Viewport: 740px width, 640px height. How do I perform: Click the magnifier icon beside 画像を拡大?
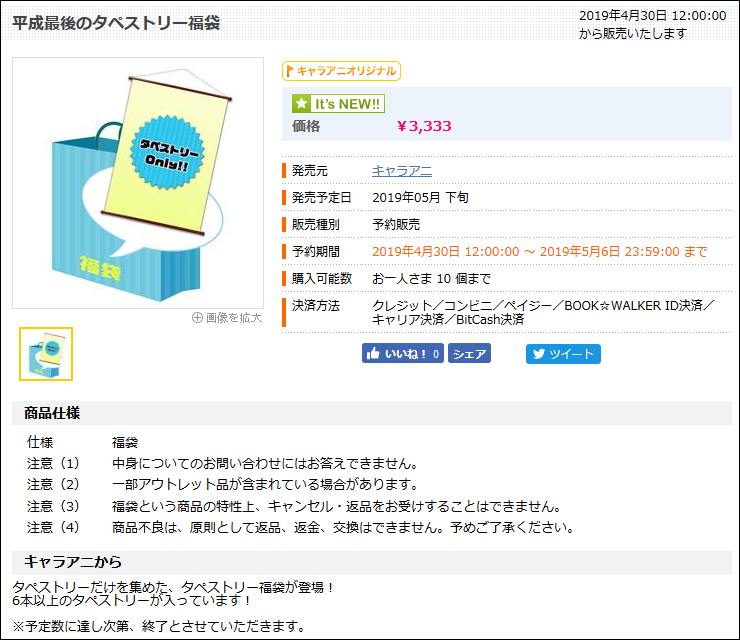coord(197,318)
